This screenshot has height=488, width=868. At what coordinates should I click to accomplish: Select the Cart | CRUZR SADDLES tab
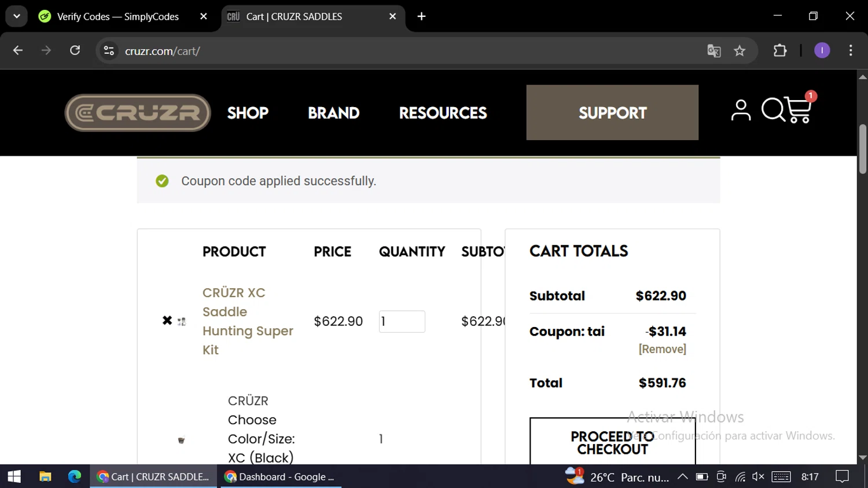click(312, 16)
